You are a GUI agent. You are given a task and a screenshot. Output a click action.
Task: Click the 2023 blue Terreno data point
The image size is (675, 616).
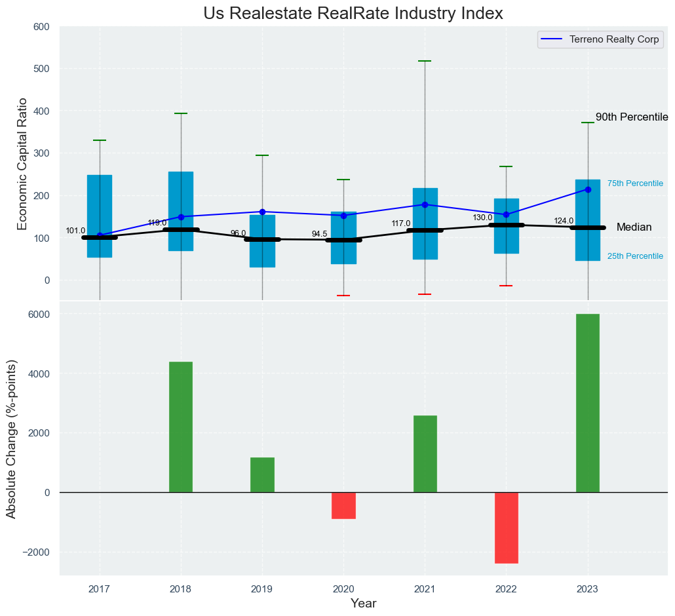[x=588, y=189]
